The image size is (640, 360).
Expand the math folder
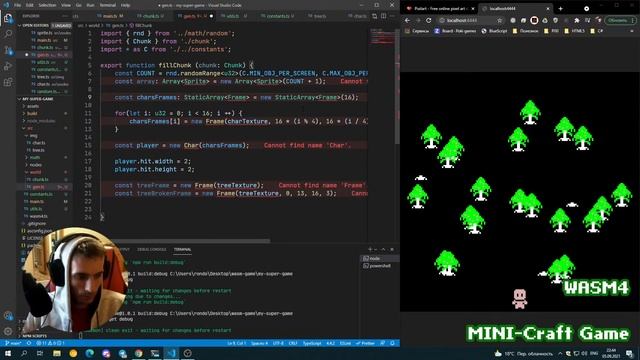35,157
